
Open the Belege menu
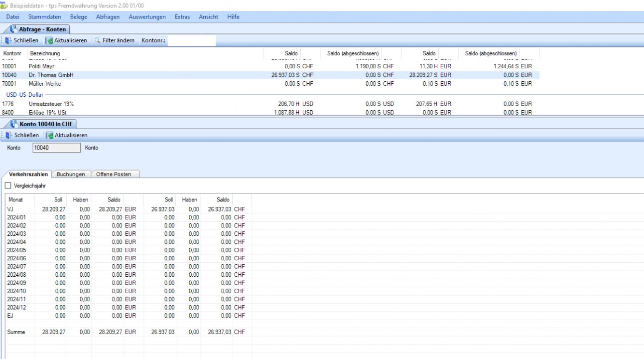[x=78, y=17]
